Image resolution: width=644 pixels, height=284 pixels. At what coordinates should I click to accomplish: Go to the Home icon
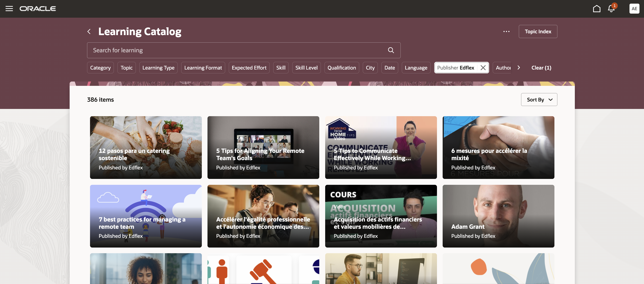(x=597, y=9)
